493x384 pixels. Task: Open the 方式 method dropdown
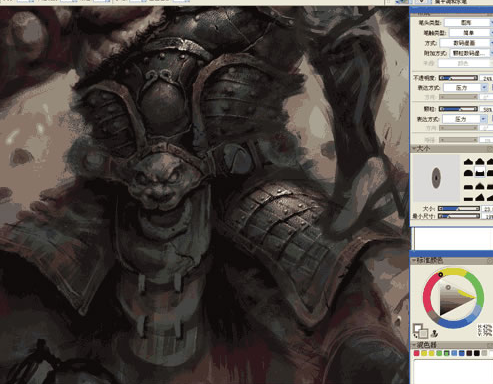pos(466,43)
